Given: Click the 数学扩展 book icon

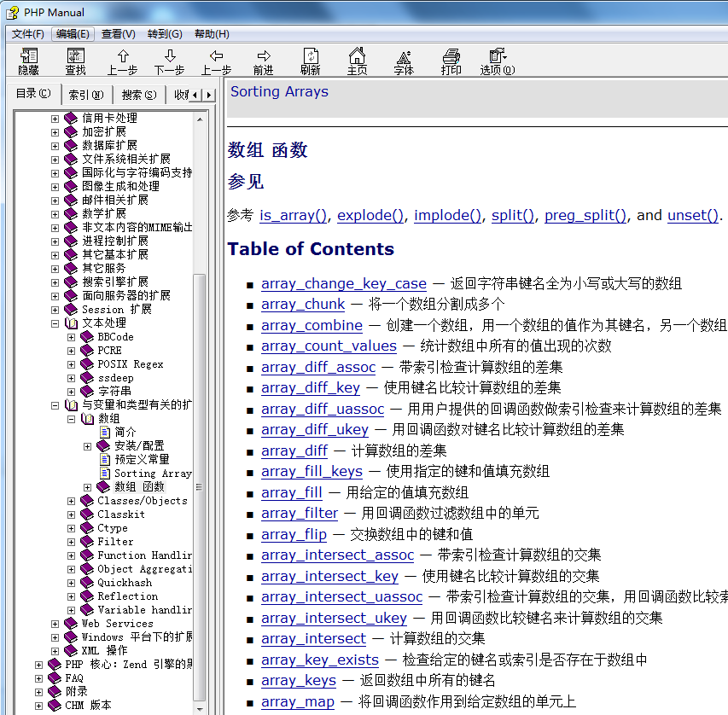Looking at the screenshot, I should tap(71, 213).
